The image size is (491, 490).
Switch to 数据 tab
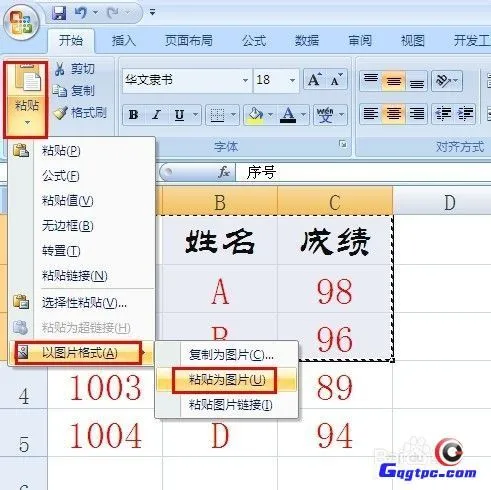pos(307,41)
